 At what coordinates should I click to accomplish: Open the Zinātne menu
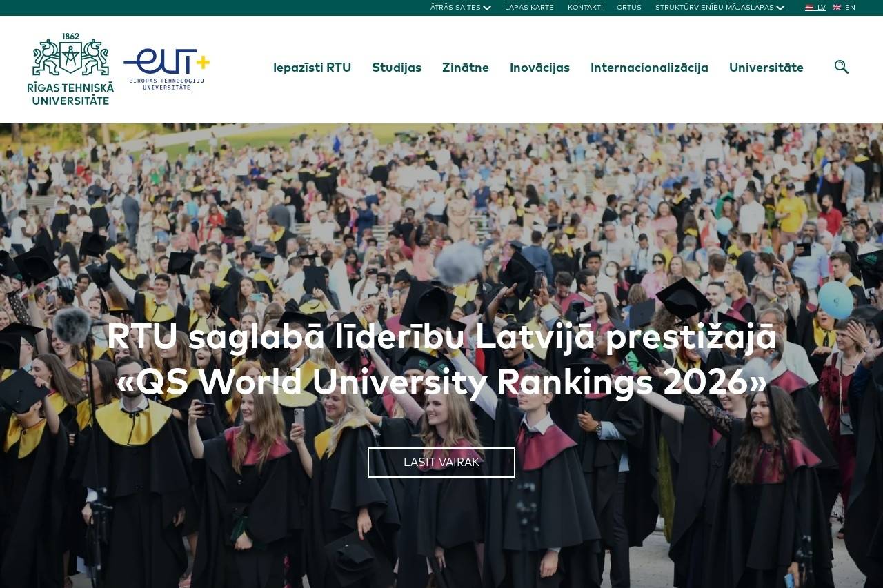pyautogui.click(x=466, y=68)
